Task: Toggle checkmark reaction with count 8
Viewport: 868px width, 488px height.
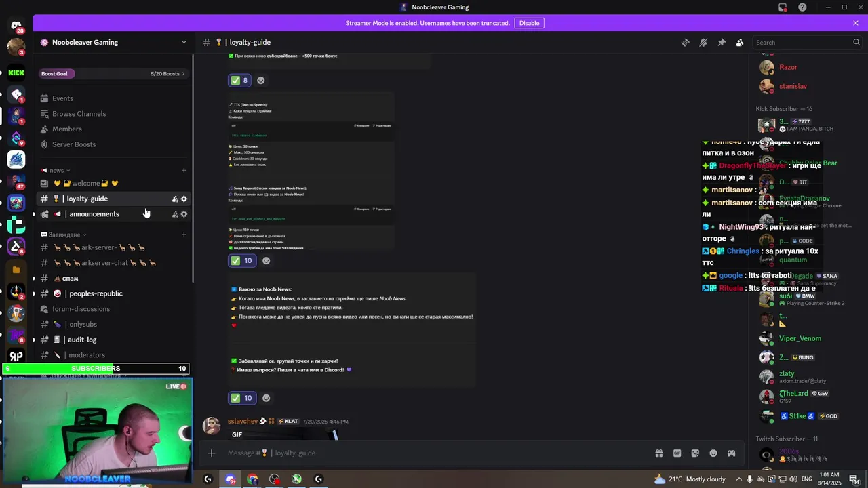Action: click(239, 80)
